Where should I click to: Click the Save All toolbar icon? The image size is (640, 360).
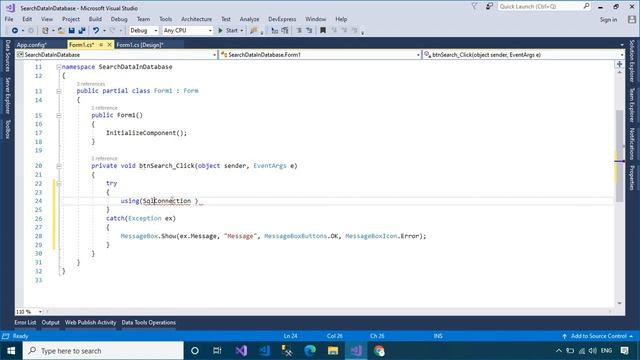pyautogui.click(x=82, y=31)
